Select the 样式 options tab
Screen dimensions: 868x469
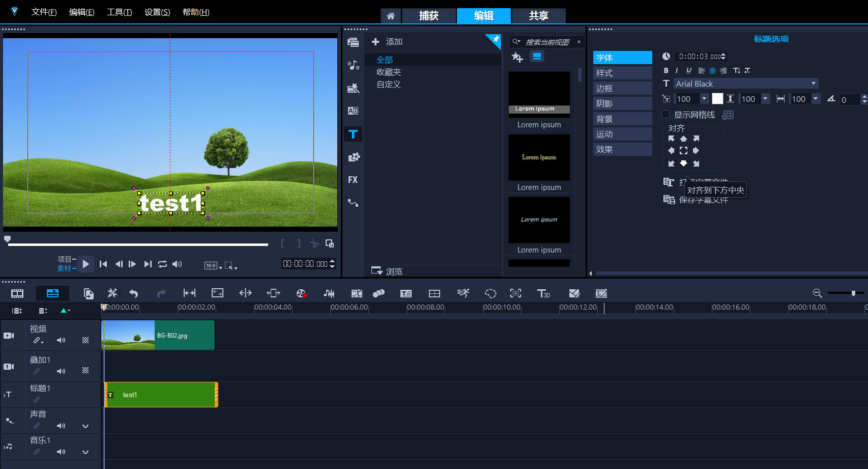[x=622, y=73]
